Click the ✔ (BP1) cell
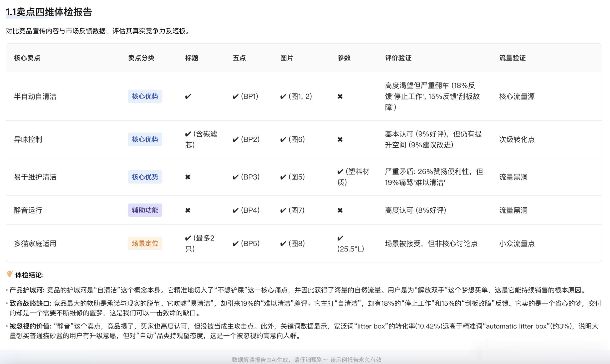Screen dimensions: 610x364 pos(245,96)
